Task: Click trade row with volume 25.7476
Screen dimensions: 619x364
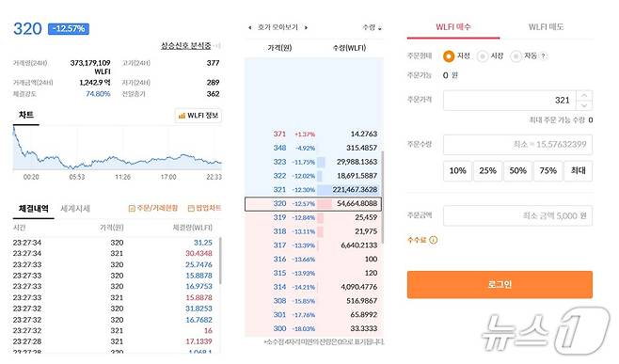Action: click(113, 264)
